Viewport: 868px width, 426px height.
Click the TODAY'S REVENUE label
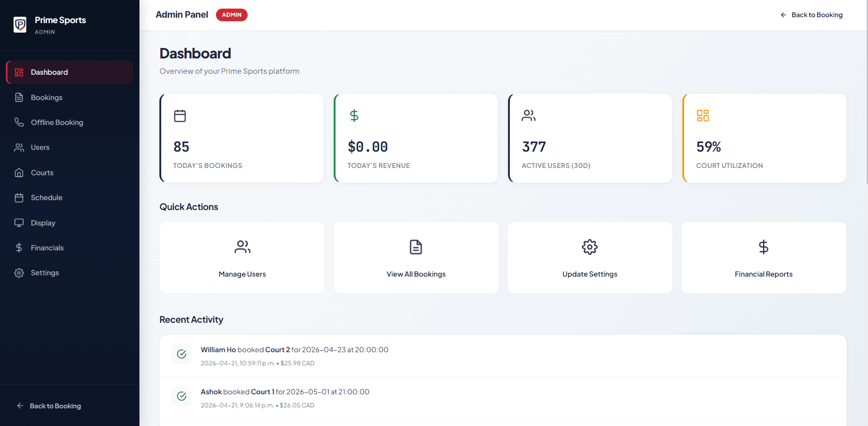379,166
